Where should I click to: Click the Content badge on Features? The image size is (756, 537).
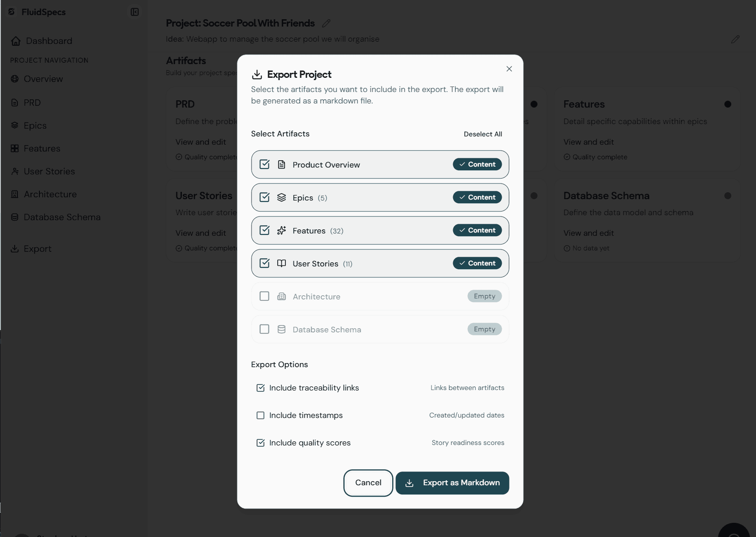point(477,230)
